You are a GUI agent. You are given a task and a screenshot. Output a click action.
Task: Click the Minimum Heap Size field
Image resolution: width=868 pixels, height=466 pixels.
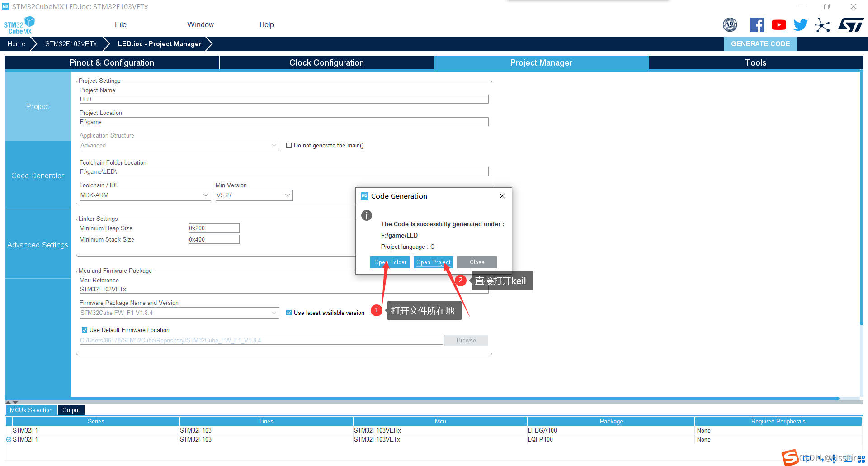214,228
